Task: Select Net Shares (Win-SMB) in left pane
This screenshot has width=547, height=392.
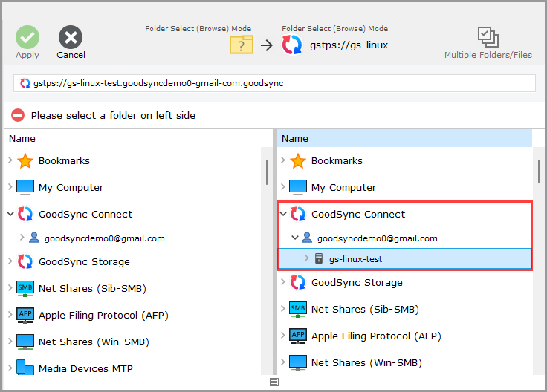Action: pos(94,342)
